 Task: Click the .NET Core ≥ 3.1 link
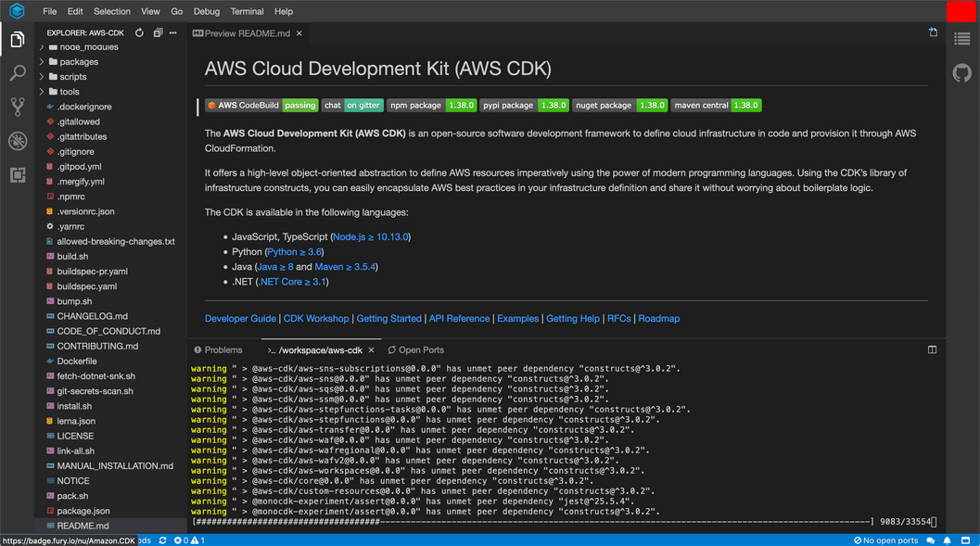pyautogui.click(x=292, y=282)
